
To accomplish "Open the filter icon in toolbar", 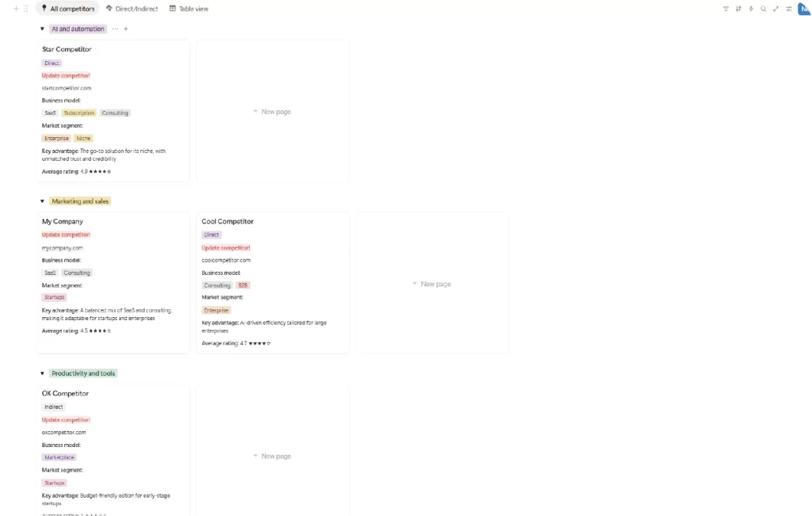I will click(x=726, y=9).
